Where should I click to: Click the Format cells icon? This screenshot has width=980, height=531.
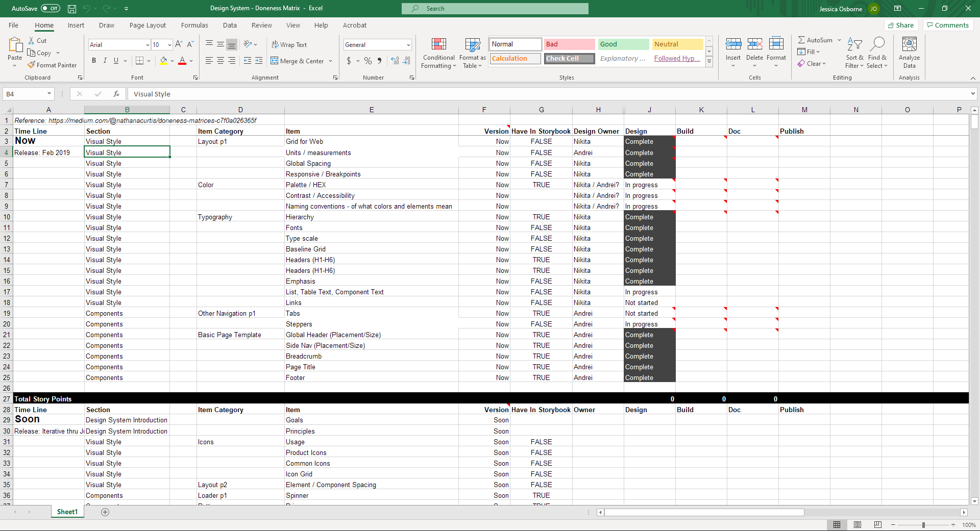(x=776, y=44)
